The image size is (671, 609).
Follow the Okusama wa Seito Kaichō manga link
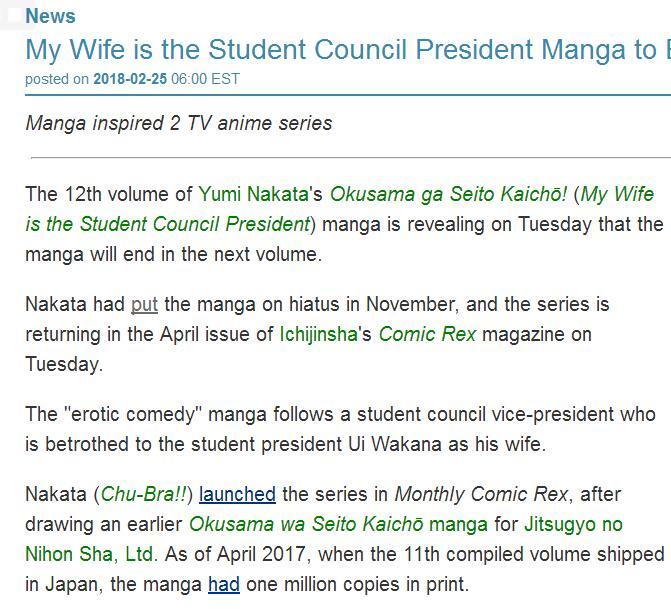tap(338, 523)
